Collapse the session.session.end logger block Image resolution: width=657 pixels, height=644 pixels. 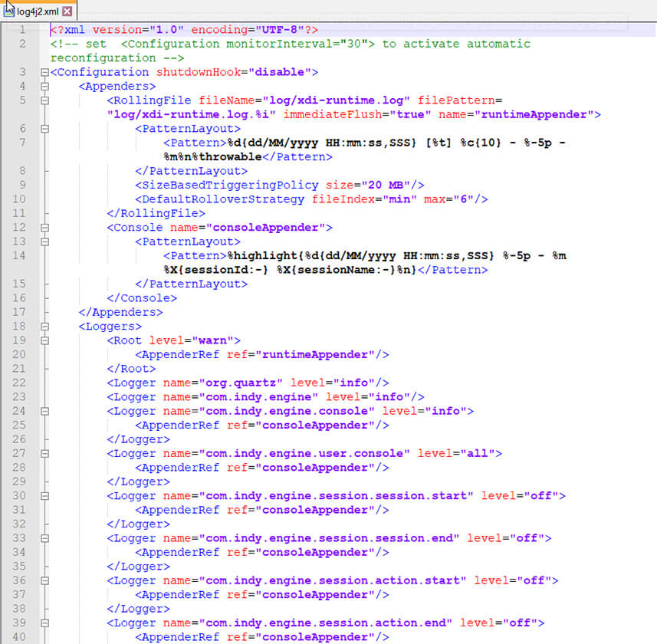tap(44, 537)
